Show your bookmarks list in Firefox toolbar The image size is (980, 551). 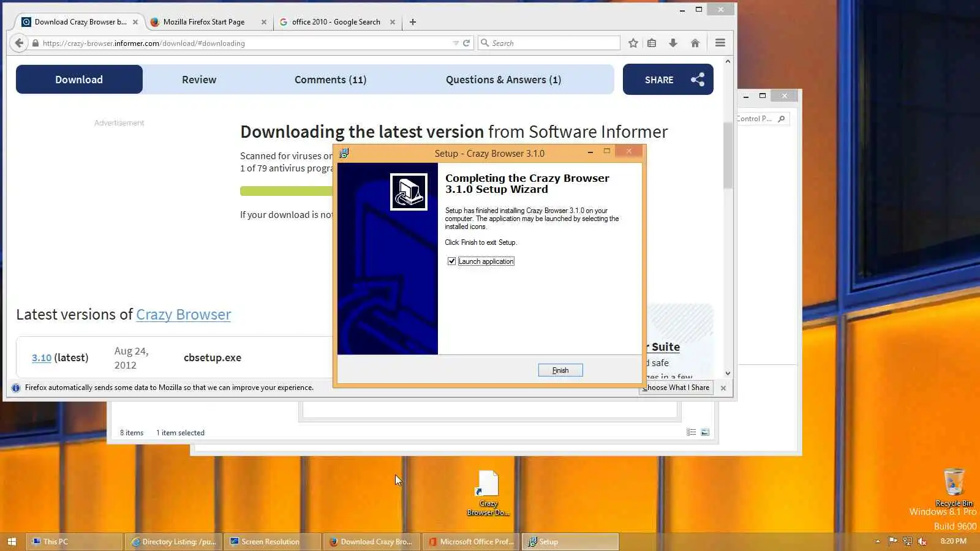pos(652,43)
